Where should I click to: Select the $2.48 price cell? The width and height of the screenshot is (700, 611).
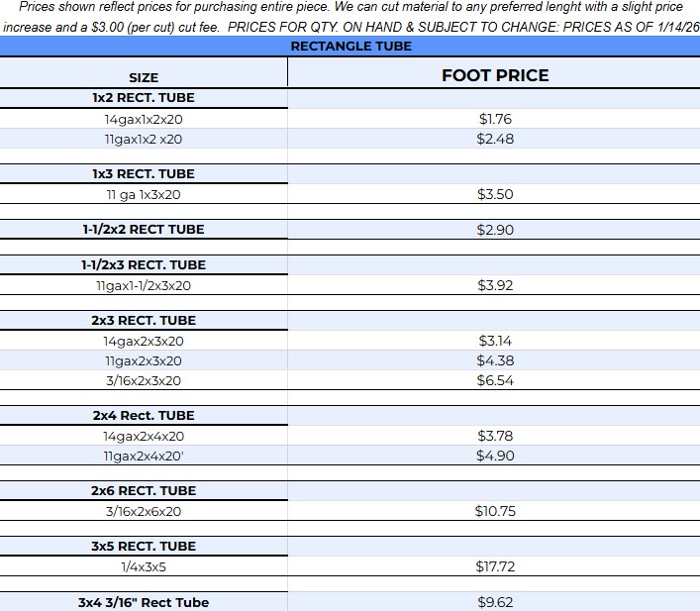point(494,139)
